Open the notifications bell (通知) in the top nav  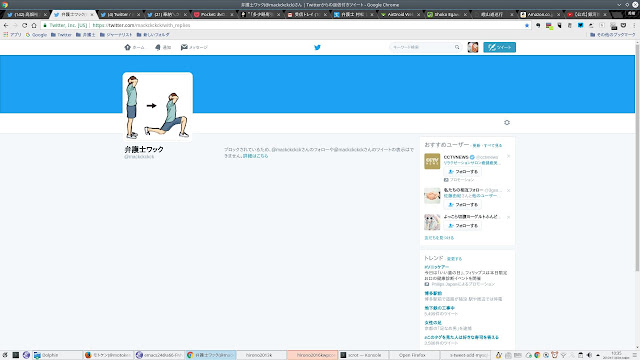162,47
